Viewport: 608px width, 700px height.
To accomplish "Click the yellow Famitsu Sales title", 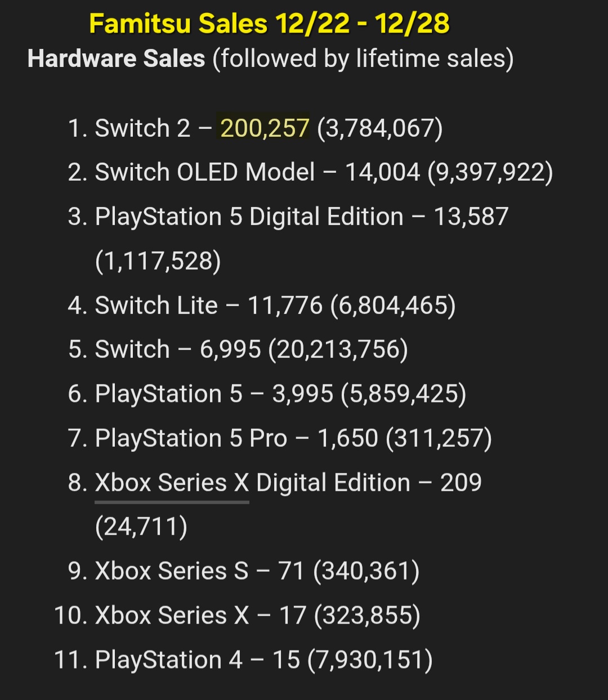I will pos(269,24).
